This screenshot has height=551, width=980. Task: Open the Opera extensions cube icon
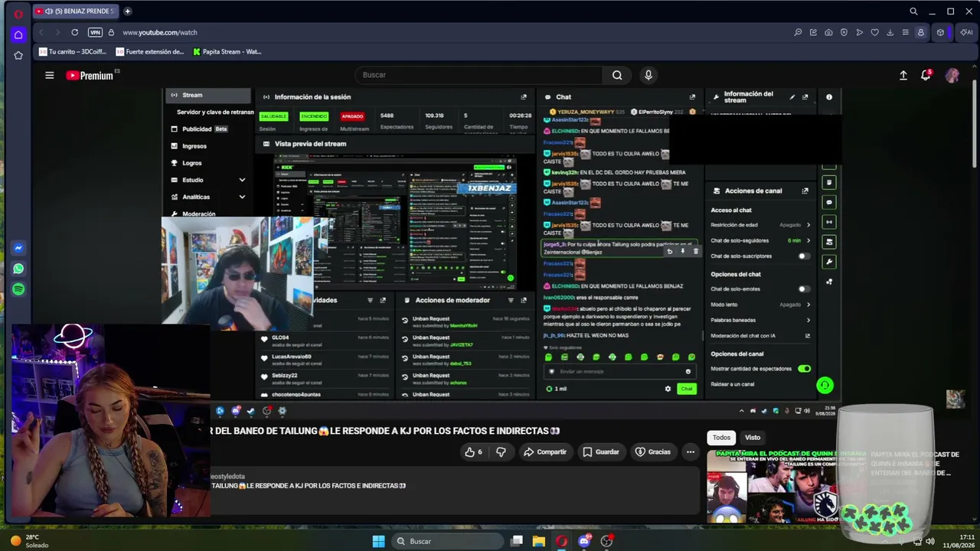click(941, 32)
